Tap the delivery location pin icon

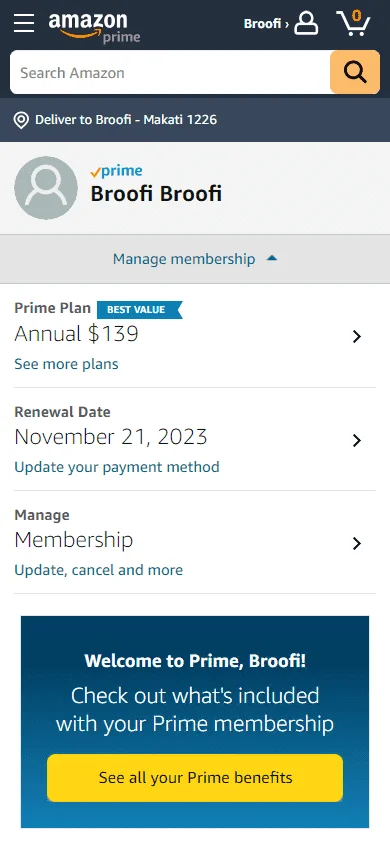click(x=21, y=120)
